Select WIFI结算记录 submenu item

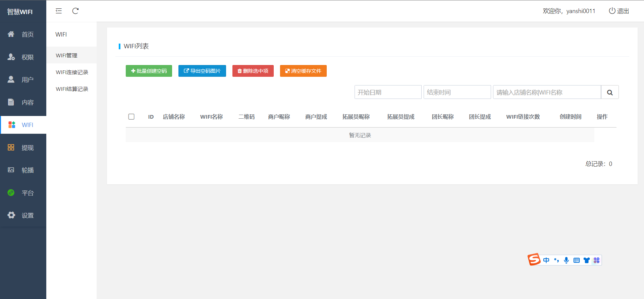point(71,89)
